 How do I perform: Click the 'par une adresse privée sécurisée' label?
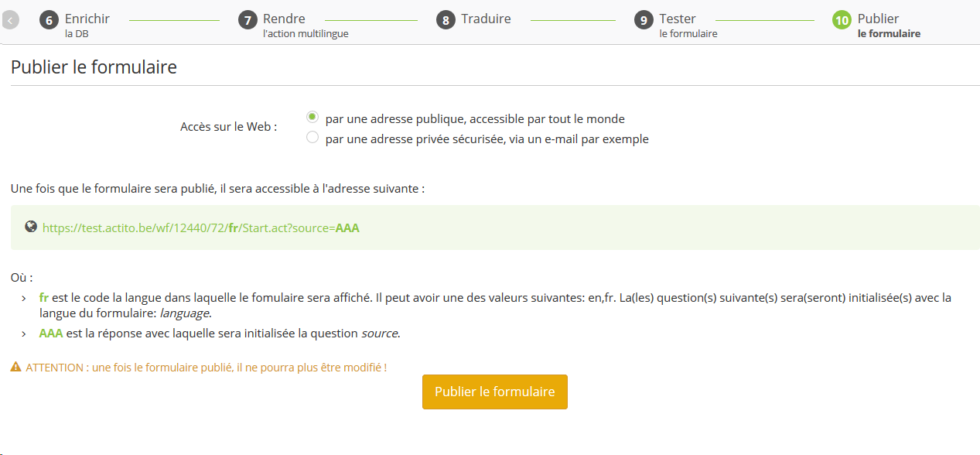[x=487, y=139]
